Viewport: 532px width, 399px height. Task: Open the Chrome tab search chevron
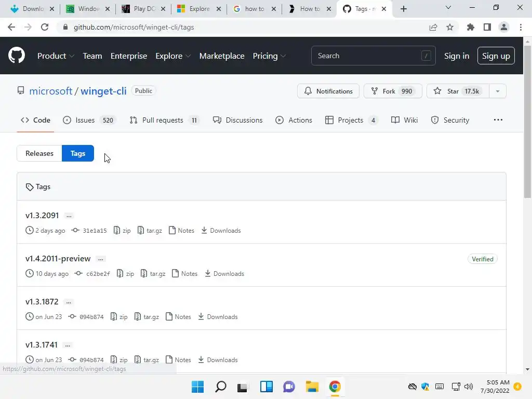point(448,7)
